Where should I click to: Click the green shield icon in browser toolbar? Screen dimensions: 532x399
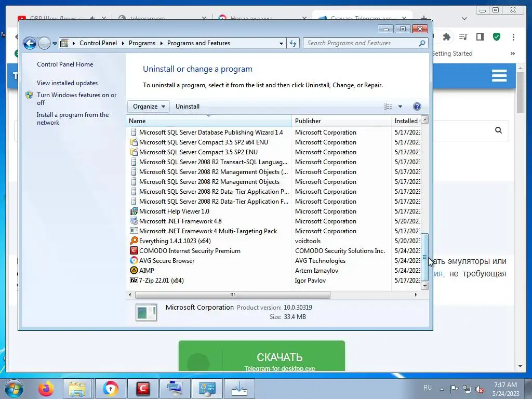click(497, 37)
